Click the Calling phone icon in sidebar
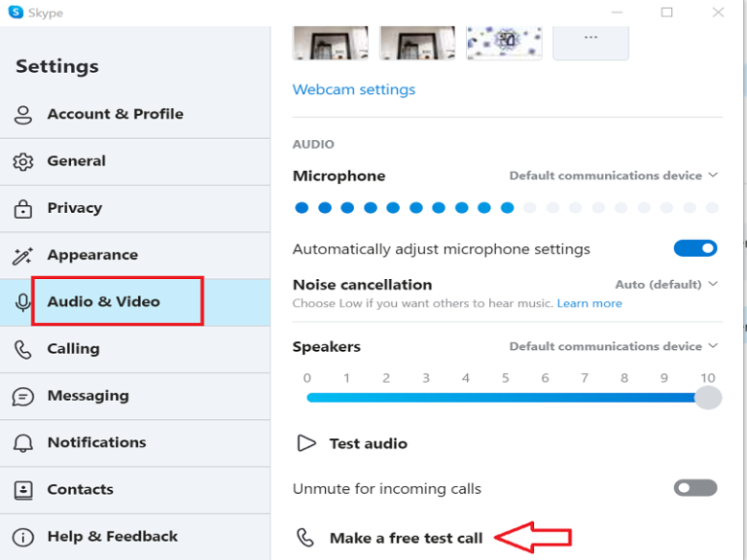The image size is (747, 560). tap(23, 349)
